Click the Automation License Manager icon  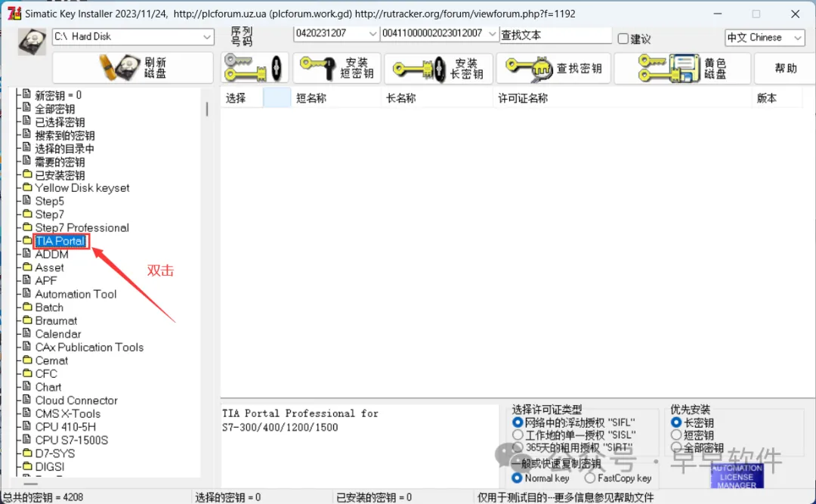[737, 476]
